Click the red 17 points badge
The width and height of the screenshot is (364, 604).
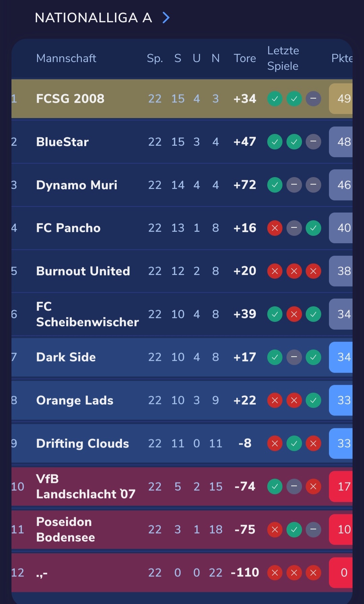pos(341,487)
